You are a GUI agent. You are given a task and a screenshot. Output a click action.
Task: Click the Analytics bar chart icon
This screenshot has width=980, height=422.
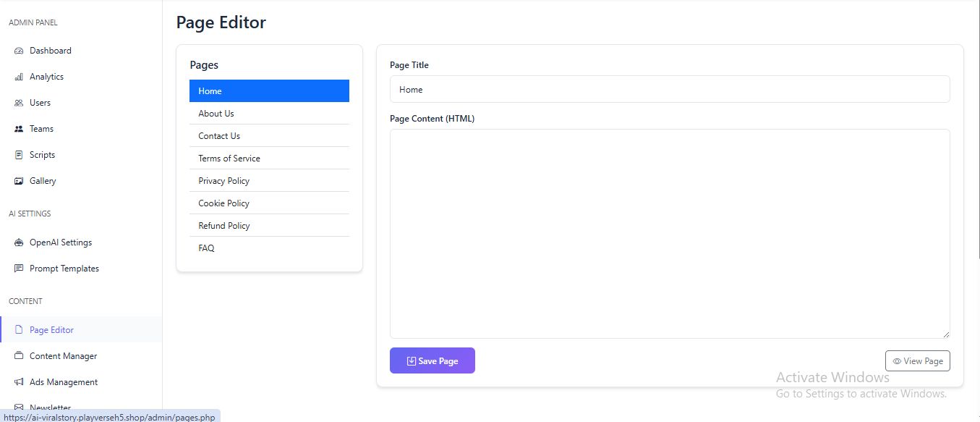click(19, 77)
